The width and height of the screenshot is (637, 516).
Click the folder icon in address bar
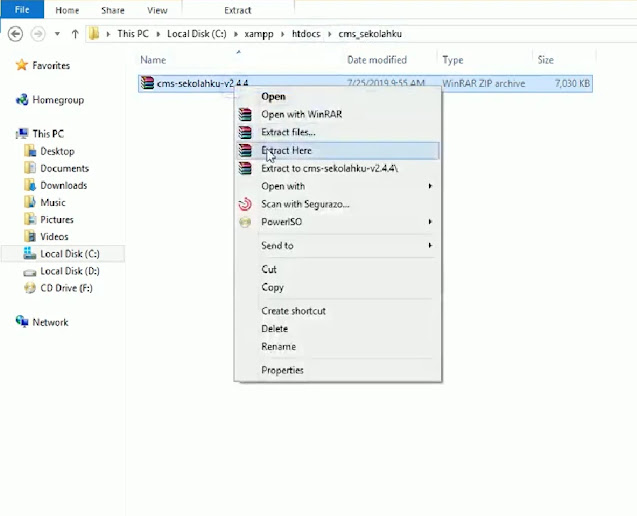(94, 33)
